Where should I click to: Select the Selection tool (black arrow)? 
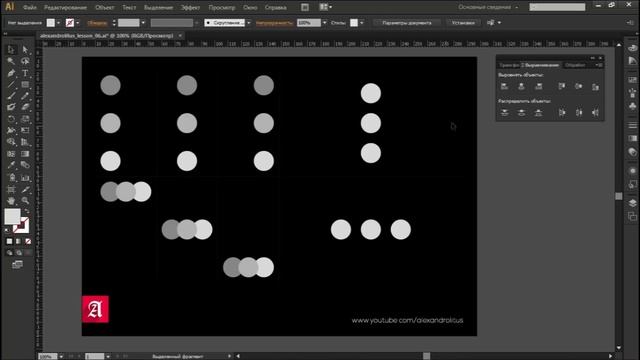(x=11, y=49)
